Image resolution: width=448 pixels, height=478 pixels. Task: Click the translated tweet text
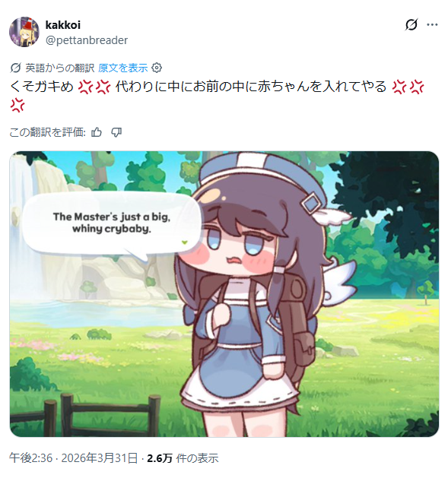click(x=217, y=96)
